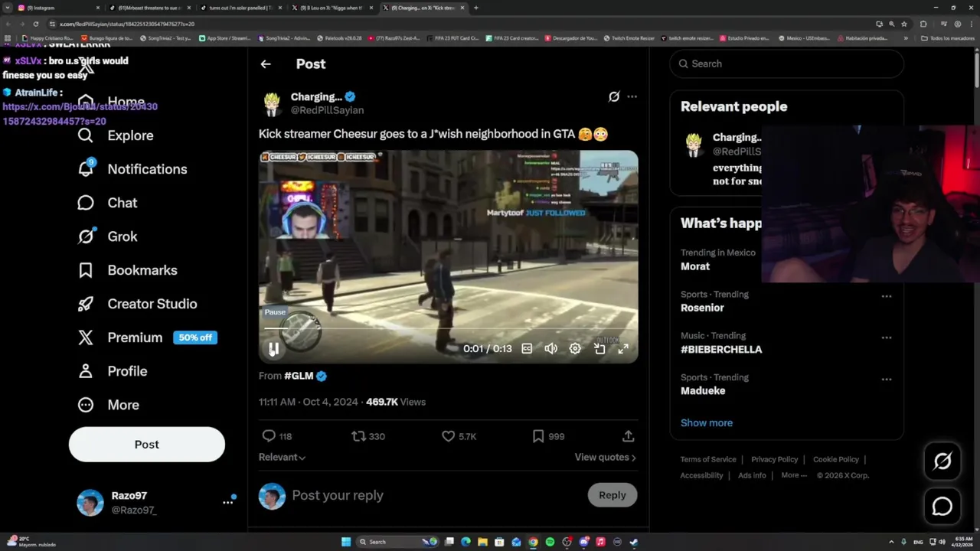The height and width of the screenshot is (551, 980).
Task: Open a new browser tab
Action: pos(476,8)
